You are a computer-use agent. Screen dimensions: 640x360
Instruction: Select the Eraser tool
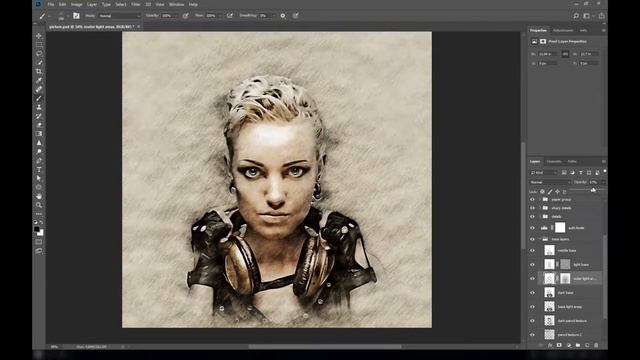pos(39,125)
